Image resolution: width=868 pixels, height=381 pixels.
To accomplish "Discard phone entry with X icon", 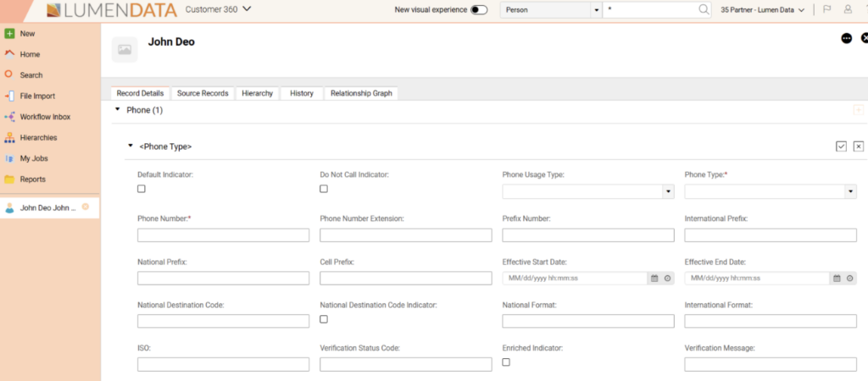I will (x=858, y=146).
